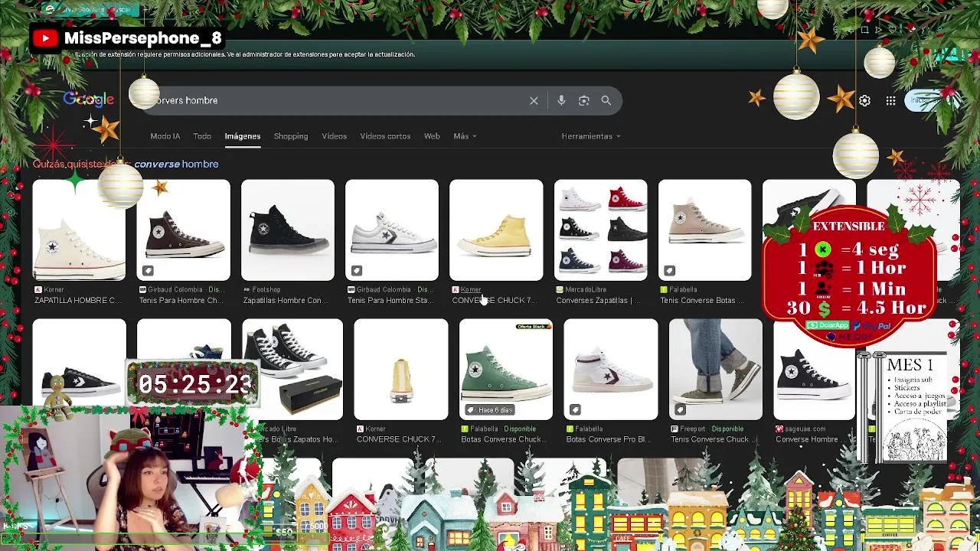Open the brown Chuck high-top thumbnail
The image size is (980, 551).
click(x=184, y=230)
